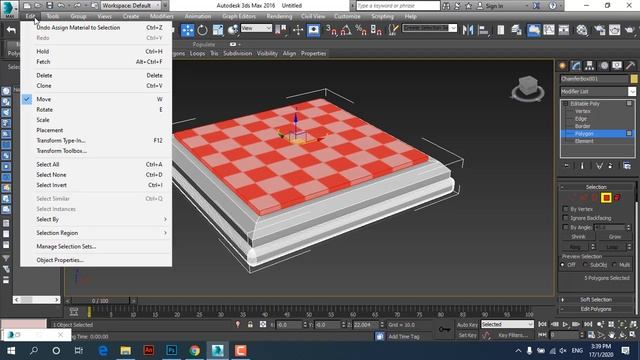The height and width of the screenshot is (360, 640).
Task: Enable the By Angle checkbox
Action: [565, 227]
